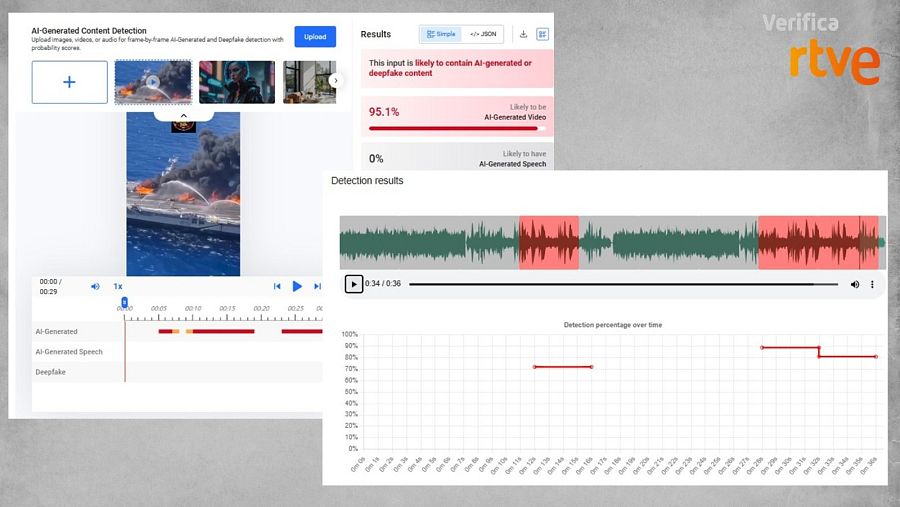
Task: Open the 1x playback speed selector
Action: 117,286
